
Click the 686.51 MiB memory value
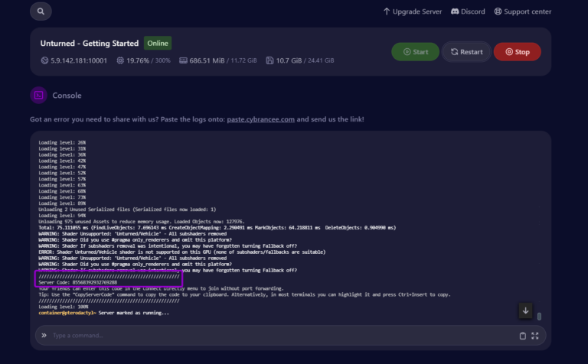tap(207, 60)
